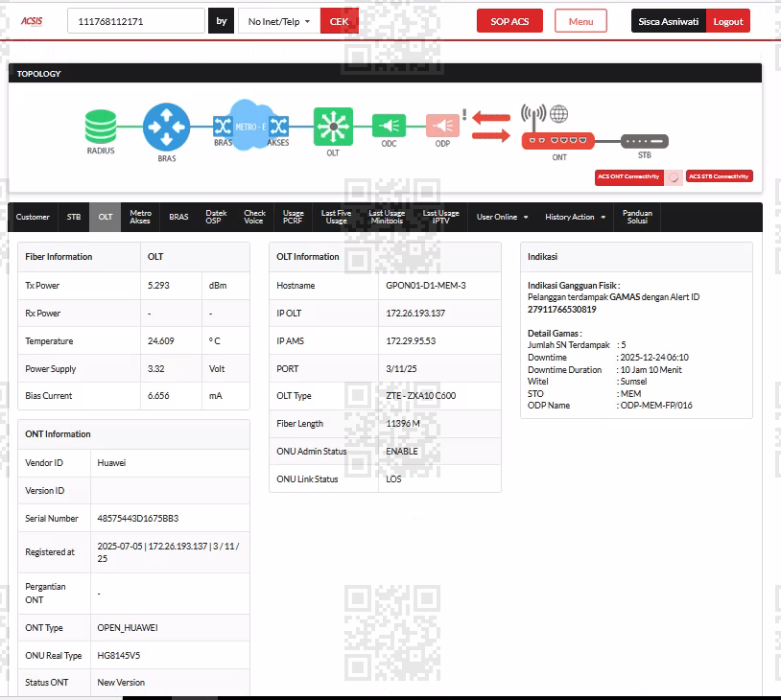This screenshot has height=700, width=781.
Task: Click the red CEK button
Action: 340,21
